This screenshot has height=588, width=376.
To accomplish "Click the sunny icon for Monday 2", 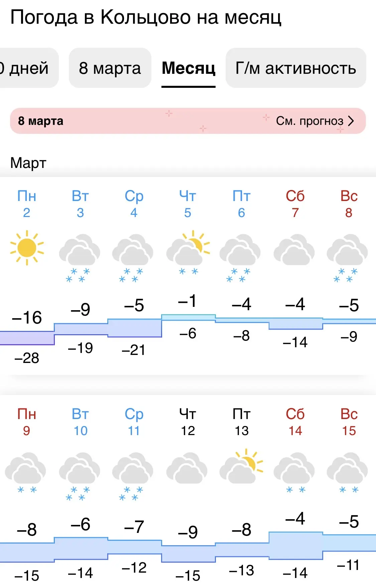I will pyautogui.click(x=27, y=248).
